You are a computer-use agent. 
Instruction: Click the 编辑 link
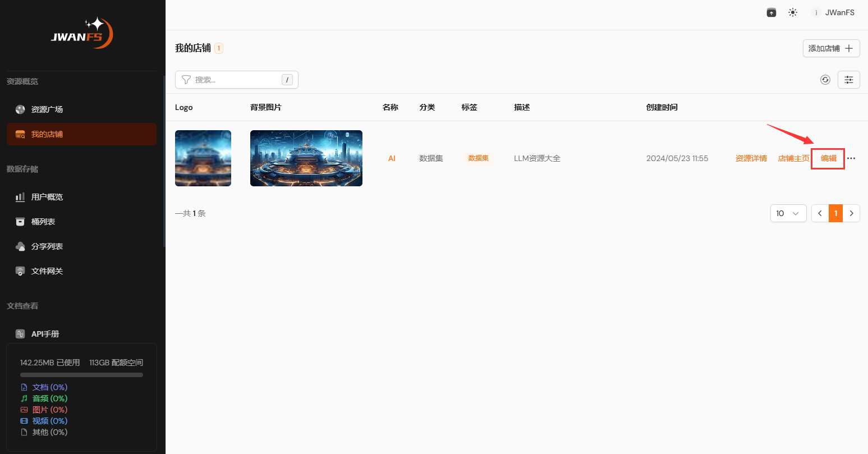[828, 158]
